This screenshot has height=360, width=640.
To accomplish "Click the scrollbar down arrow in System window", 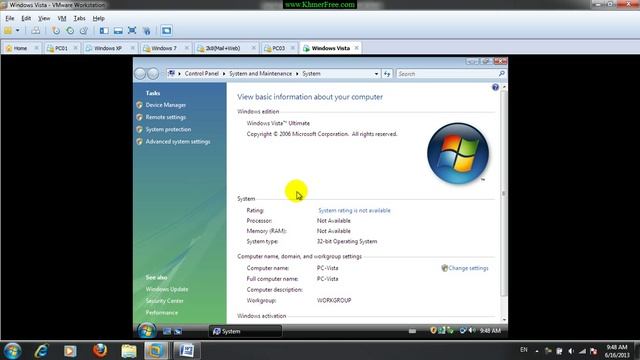I will click(x=504, y=320).
